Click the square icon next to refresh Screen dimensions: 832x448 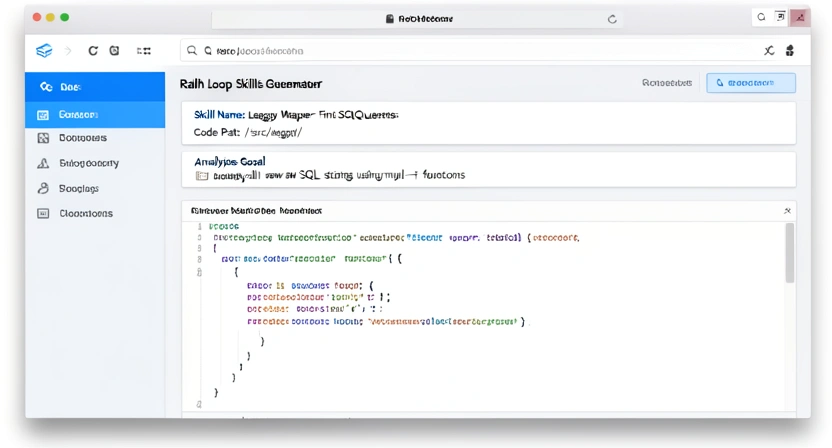(x=114, y=50)
